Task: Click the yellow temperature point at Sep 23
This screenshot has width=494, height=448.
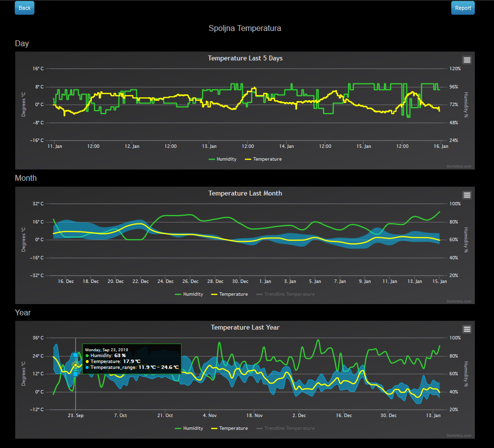Action: [75, 365]
